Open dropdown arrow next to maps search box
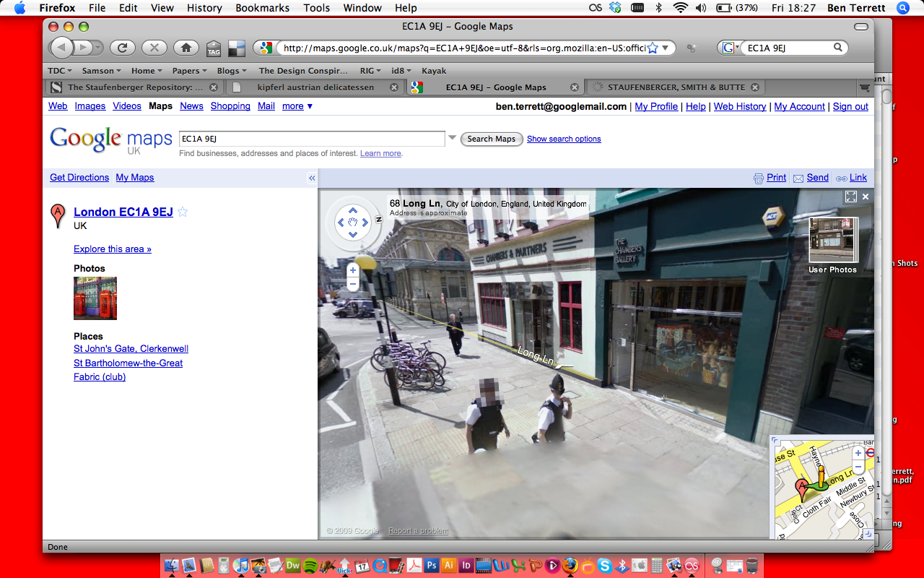The width and height of the screenshot is (924, 578). [453, 138]
